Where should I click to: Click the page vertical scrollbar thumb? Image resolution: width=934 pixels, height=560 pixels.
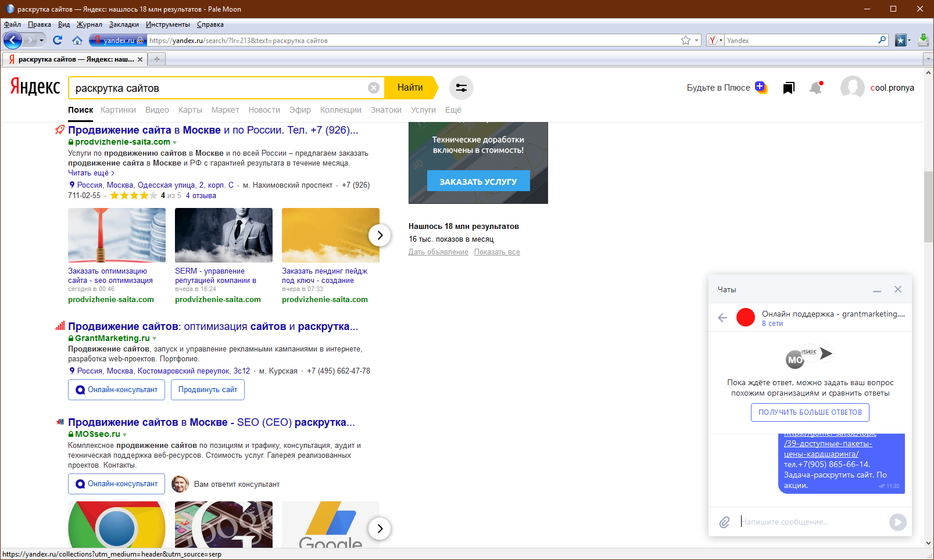928,207
